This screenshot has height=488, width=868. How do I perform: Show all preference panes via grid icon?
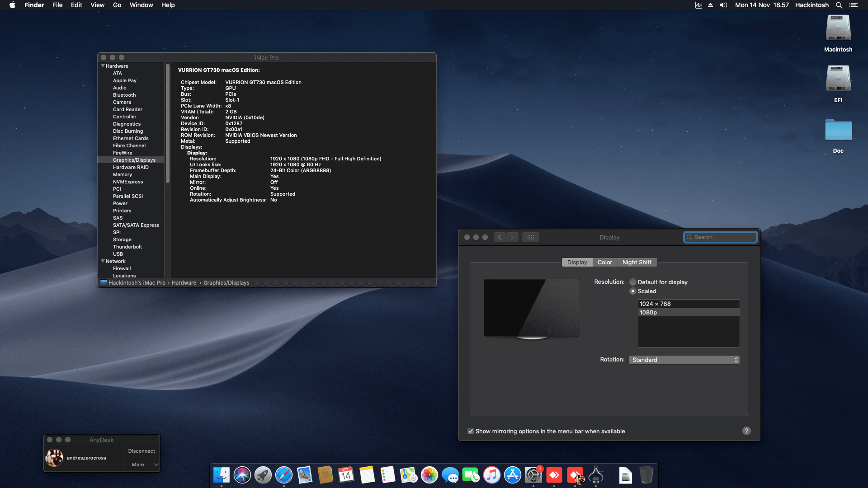531,237
